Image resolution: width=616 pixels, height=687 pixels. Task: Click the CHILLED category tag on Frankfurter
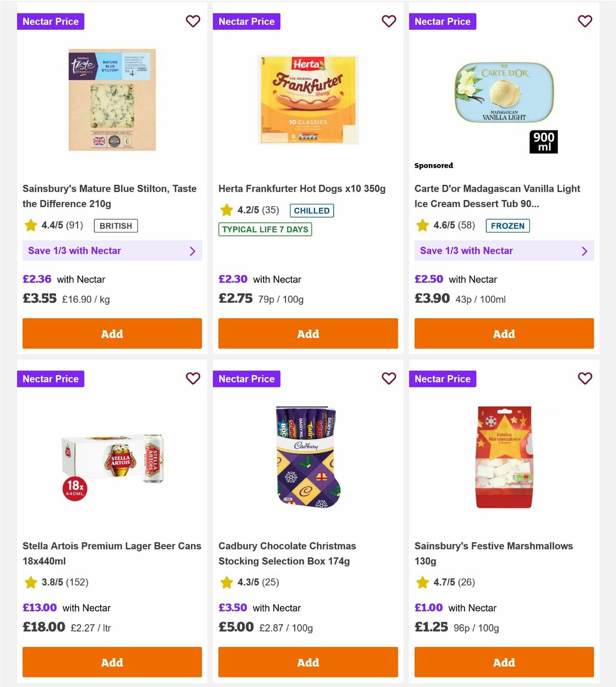click(312, 210)
